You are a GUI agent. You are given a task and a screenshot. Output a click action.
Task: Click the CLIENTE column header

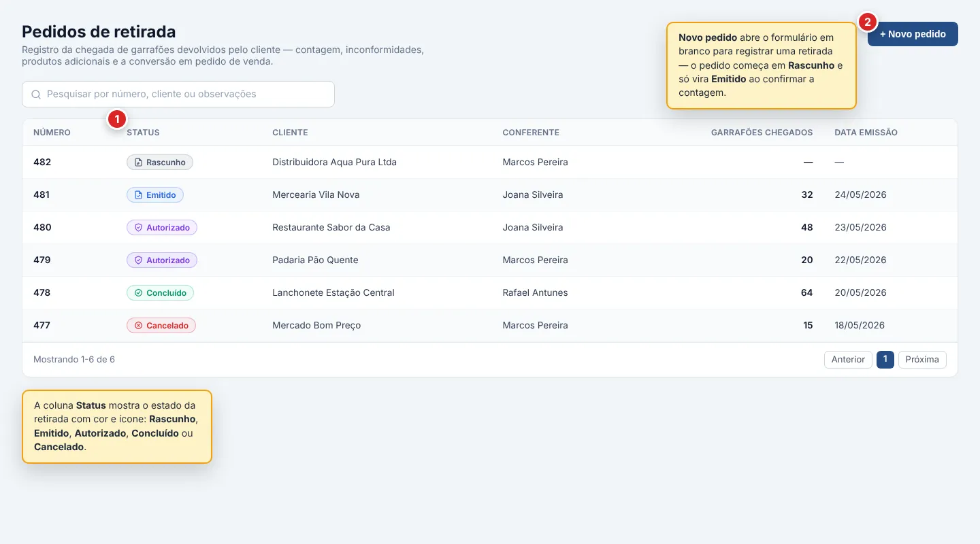tap(290, 133)
